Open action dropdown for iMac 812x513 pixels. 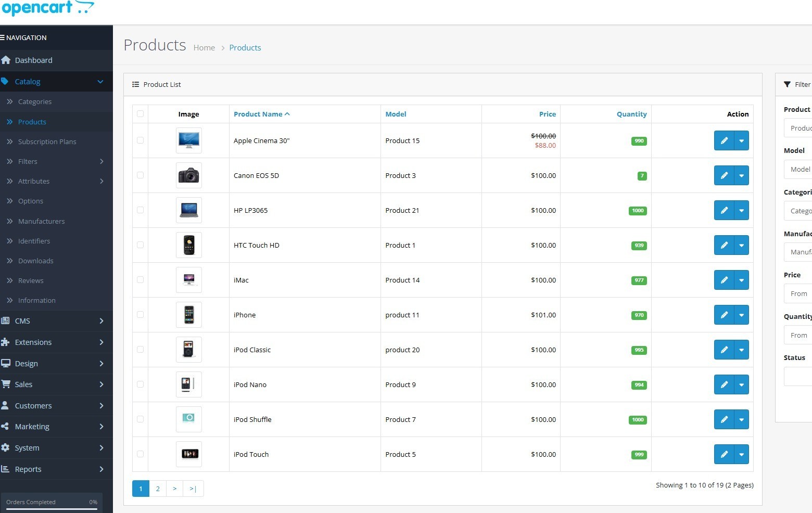click(741, 280)
